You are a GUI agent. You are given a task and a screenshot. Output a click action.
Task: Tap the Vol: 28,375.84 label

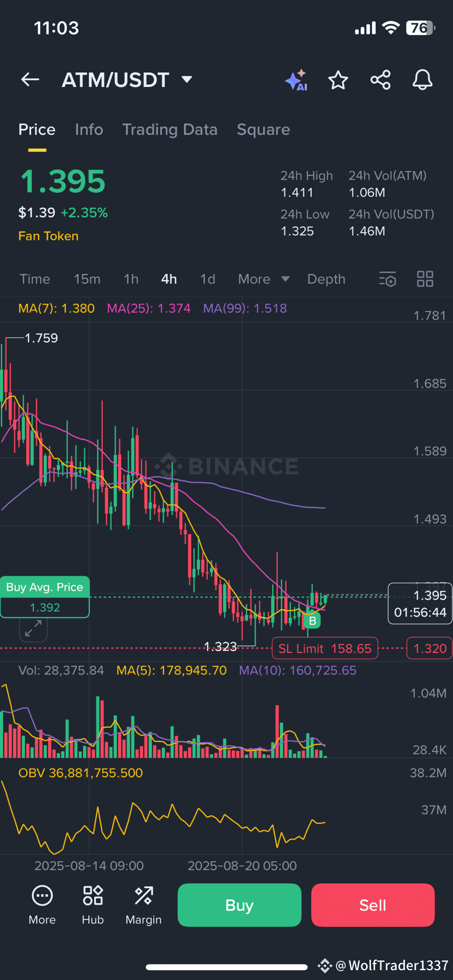[61, 671]
